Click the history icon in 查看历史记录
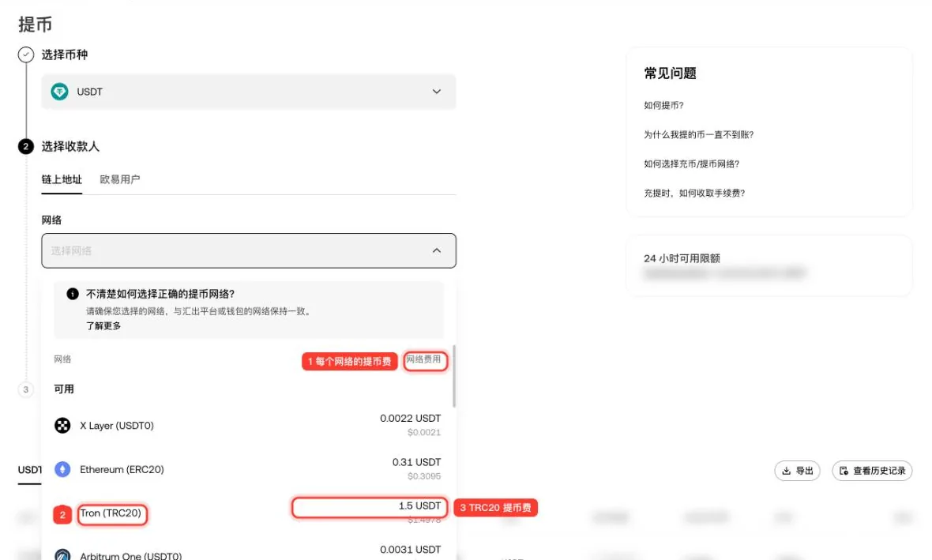The width and height of the screenshot is (932, 560). (844, 471)
